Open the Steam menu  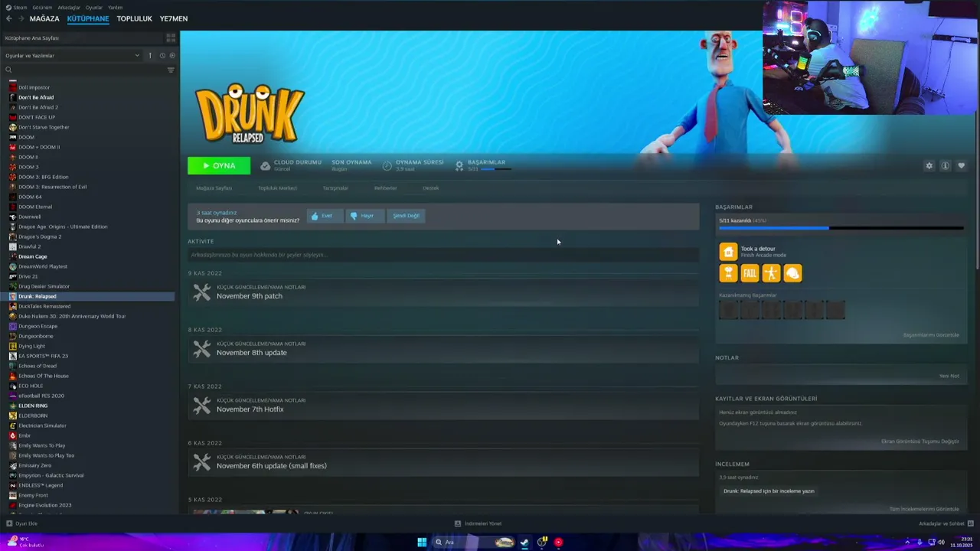click(20, 8)
